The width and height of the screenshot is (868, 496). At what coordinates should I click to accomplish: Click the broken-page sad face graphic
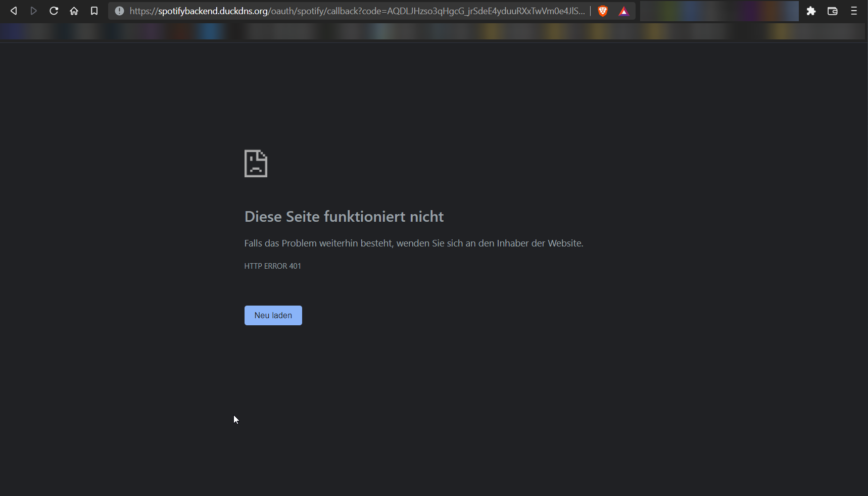click(256, 163)
